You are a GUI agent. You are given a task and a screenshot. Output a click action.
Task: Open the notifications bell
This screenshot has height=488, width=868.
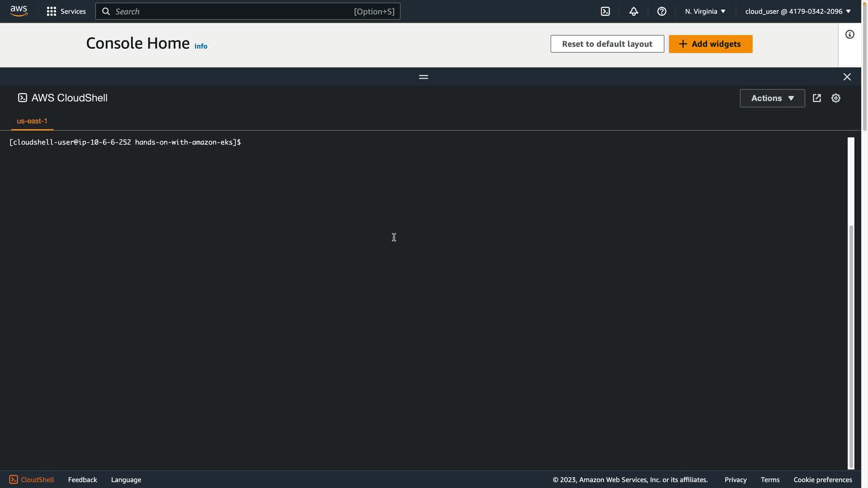pyautogui.click(x=633, y=11)
